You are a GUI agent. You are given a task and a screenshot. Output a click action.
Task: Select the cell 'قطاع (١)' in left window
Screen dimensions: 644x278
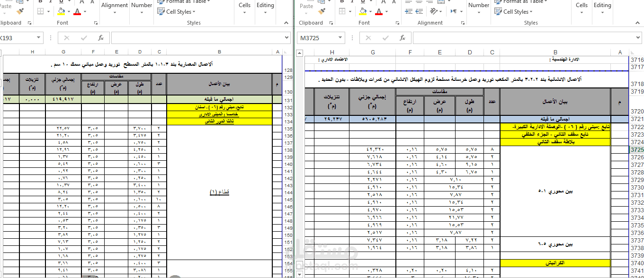tap(219, 192)
